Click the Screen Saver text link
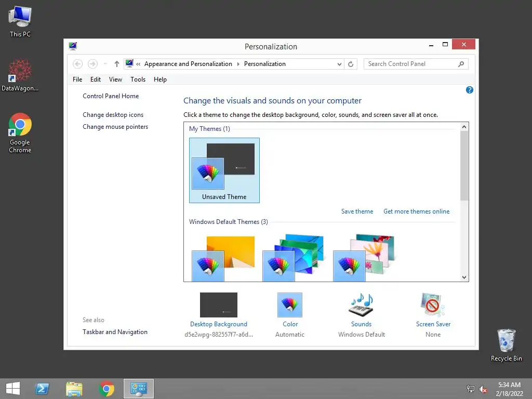This screenshot has width=532, height=399. [x=433, y=324]
